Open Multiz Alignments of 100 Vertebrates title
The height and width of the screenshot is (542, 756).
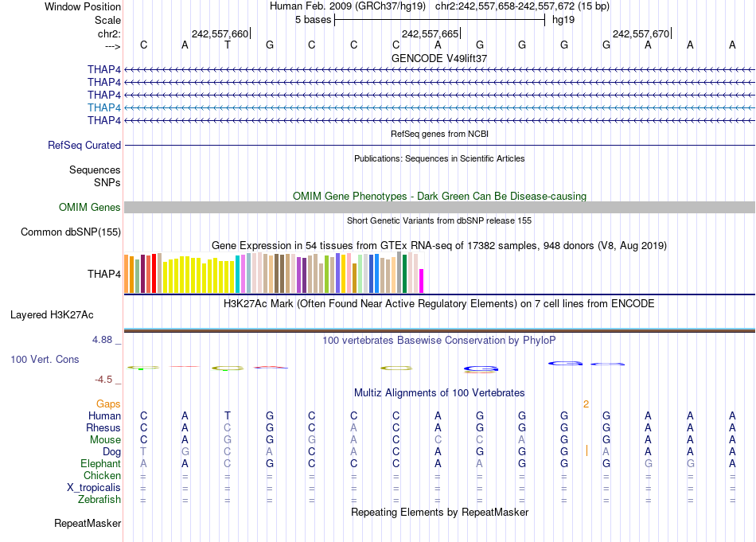[439, 393]
